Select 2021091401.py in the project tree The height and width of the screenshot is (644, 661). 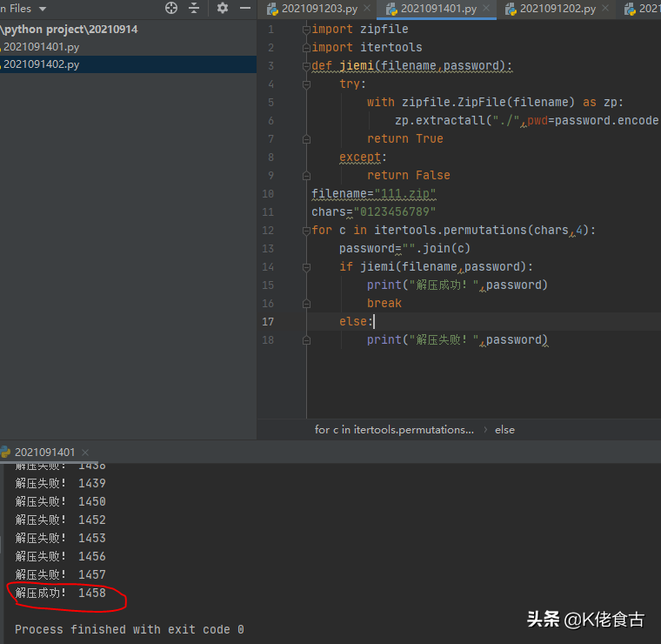41,46
